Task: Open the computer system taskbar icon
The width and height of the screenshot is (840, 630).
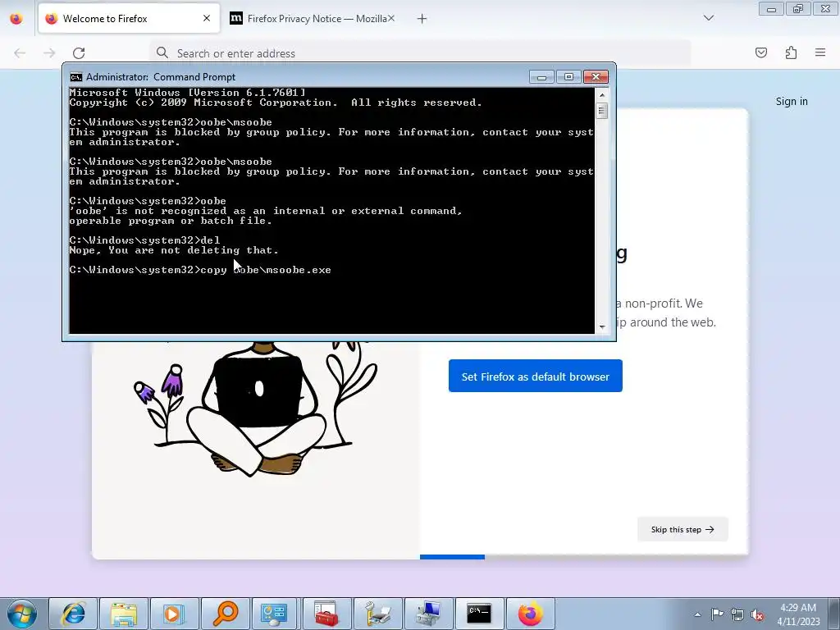Action: tap(428, 614)
